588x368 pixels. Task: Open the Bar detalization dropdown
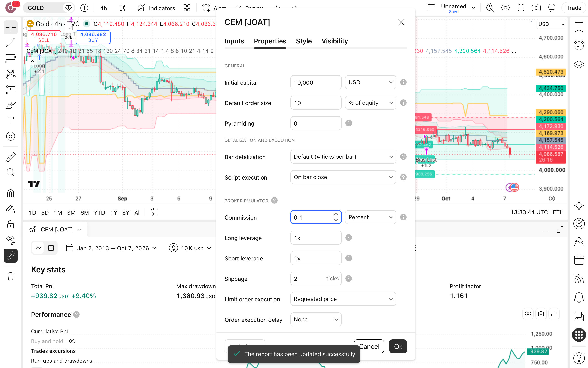[x=343, y=157]
